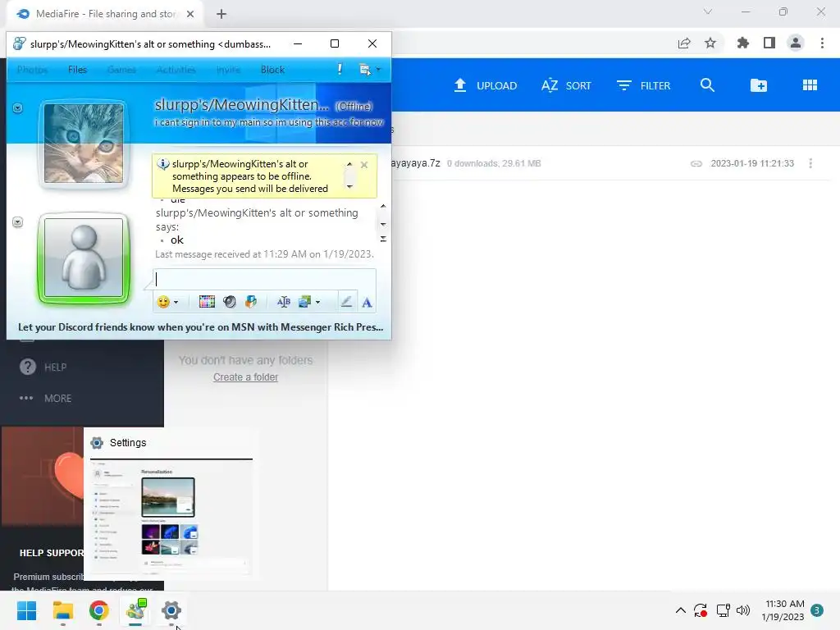Open the MediaFire FILTER options
Image resolution: width=840 pixels, height=630 pixels.
(x=643, y=85)
